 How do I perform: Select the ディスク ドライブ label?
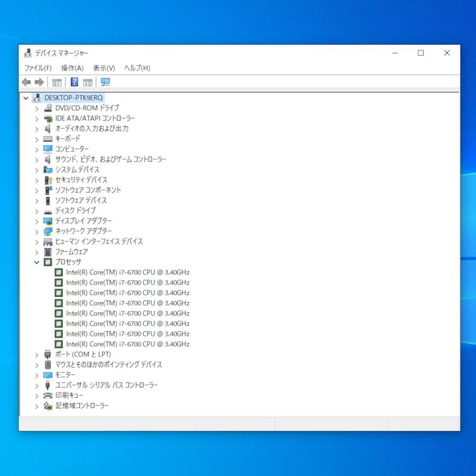coord(75,210)
